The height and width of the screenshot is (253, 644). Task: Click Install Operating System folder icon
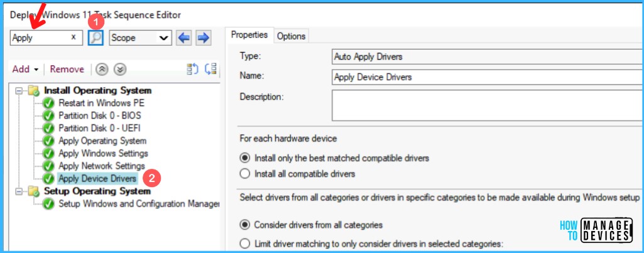pyautogui.click(x=34, y=91)
